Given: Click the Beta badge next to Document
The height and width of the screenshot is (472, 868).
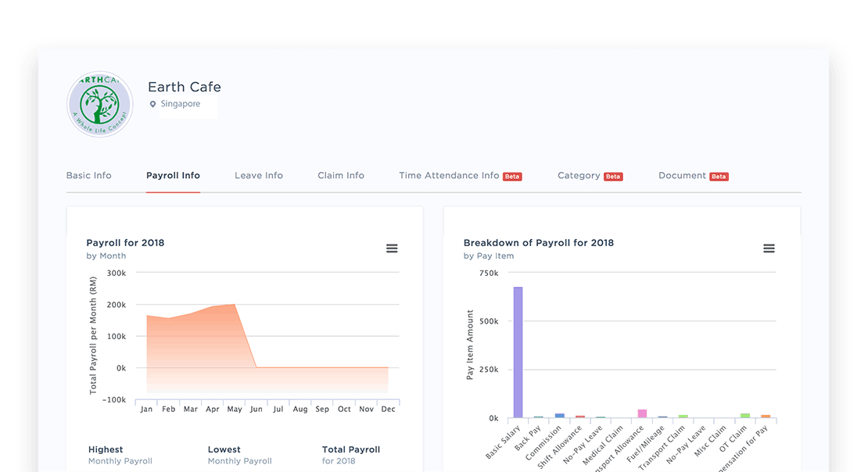Looking at the screenshot, I should click(719, 177).
